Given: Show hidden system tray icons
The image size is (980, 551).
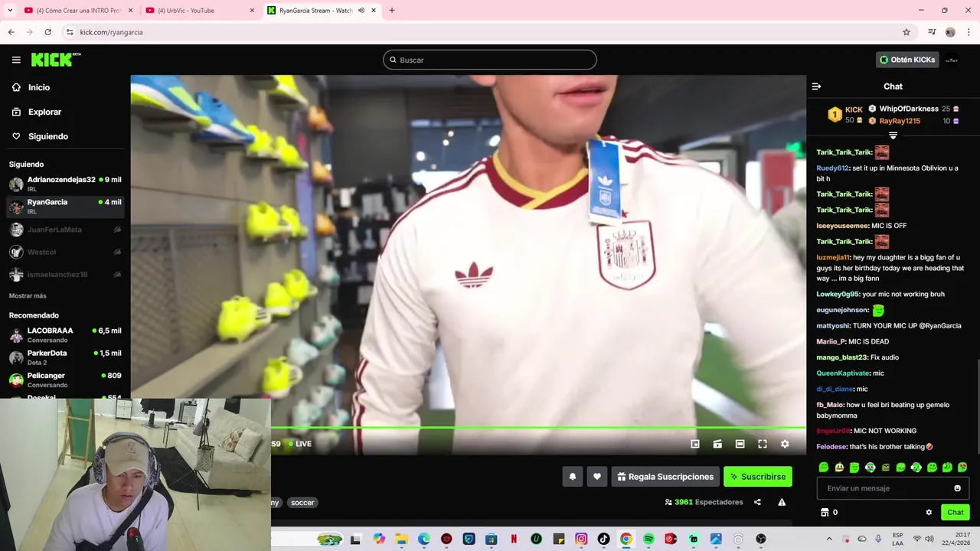Looking at the screenshot, I should pyautogui.click(x=829, y=539).
